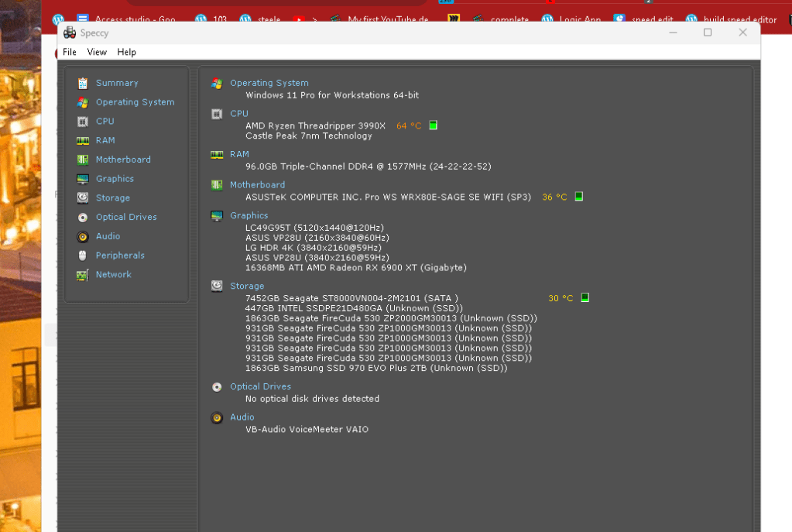The image size is (792, 532).
Task: Show Peripherals in the sidebar
Action: (120, 256)
